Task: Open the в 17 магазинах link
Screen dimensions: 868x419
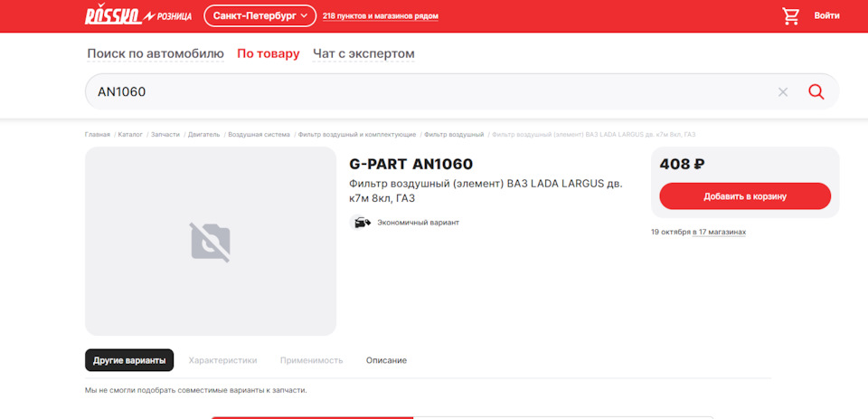Action: click(x=719, y=232)
